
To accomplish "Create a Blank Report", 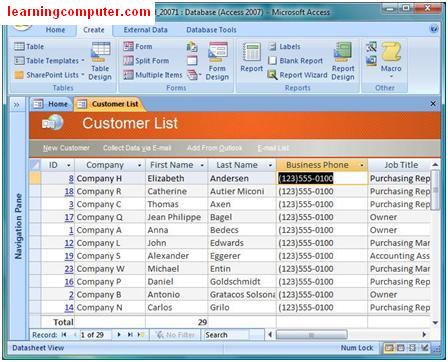I will click(x=295, y=61).
